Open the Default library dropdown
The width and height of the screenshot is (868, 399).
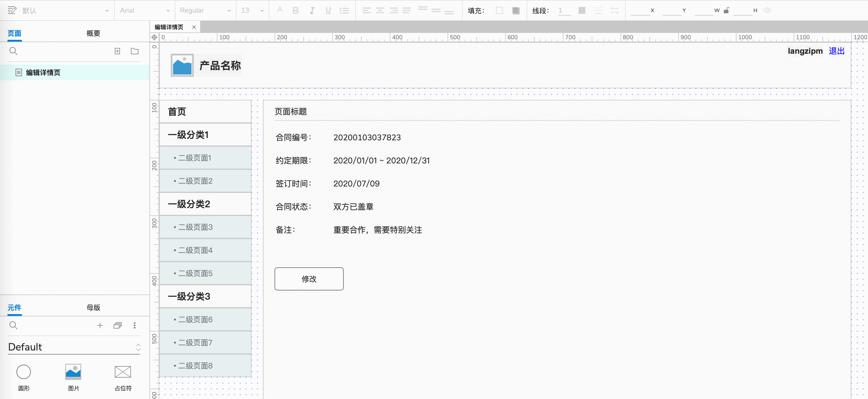coord(74,347)
